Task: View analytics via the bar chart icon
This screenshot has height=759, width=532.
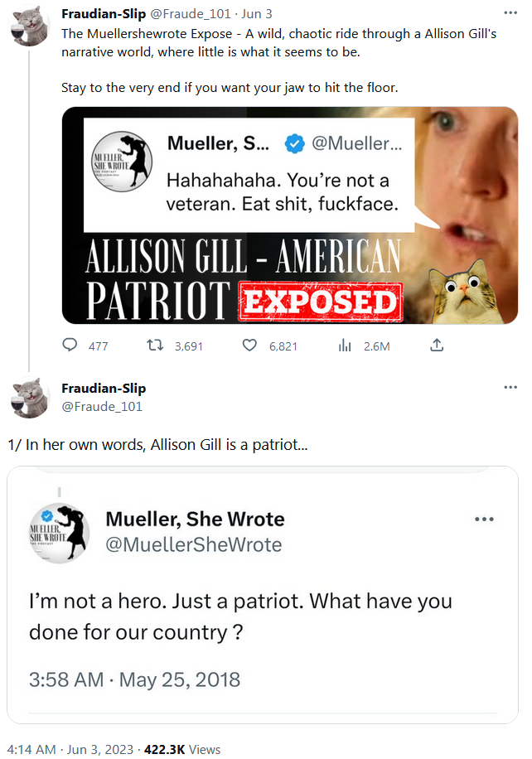Action: click(345, 346)
